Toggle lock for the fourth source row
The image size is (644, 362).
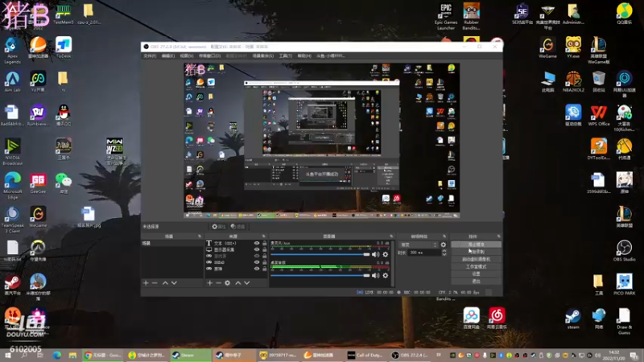coord(265,262)
